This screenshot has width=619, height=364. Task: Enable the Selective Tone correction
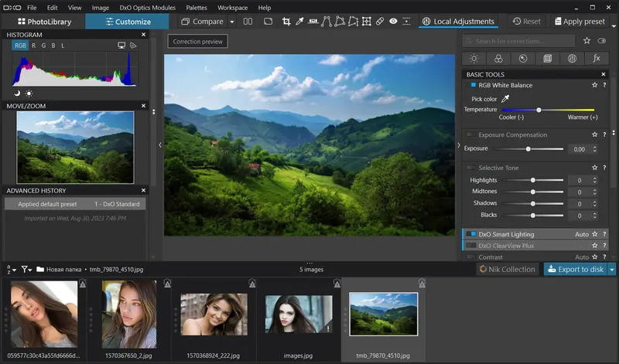click(470, 168)
